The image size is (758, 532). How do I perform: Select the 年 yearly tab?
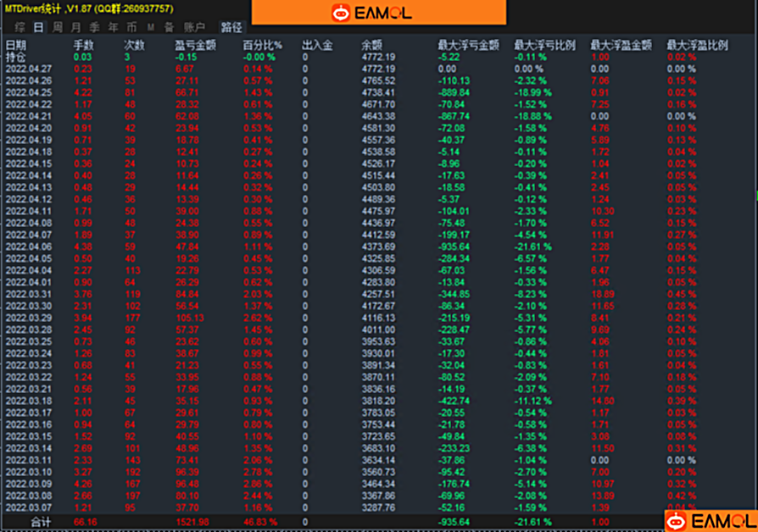click(x=113, y=27)
